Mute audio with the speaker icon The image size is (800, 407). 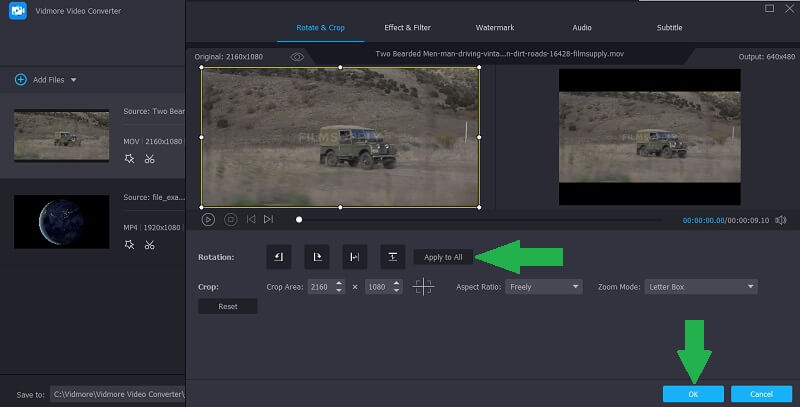coord(781,220)
